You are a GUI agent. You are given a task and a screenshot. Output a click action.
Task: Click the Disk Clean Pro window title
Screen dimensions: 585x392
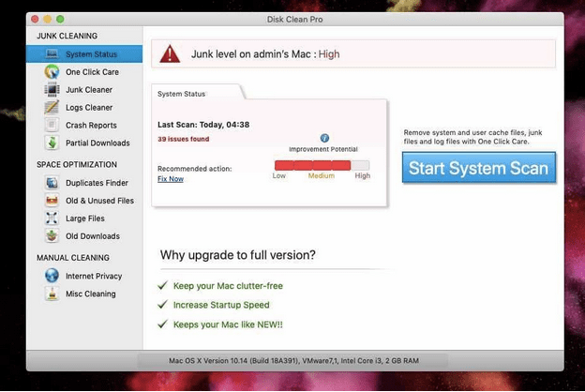[x=294, y=20]
